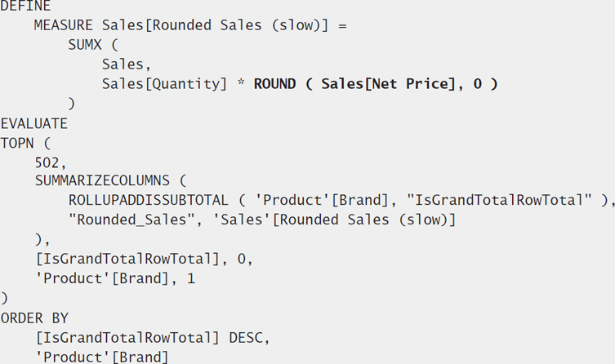Click 'Product'[Brand] on the last line
Screen dimensions: 615x364
point(102,357)
